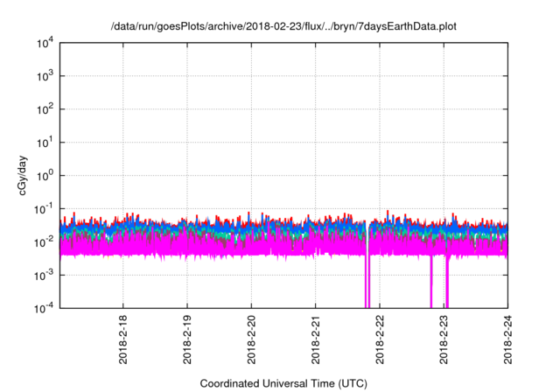Click the 10^1 y-axis tick label
Viewport: 560px width, 392px height.
click(45, 143)
